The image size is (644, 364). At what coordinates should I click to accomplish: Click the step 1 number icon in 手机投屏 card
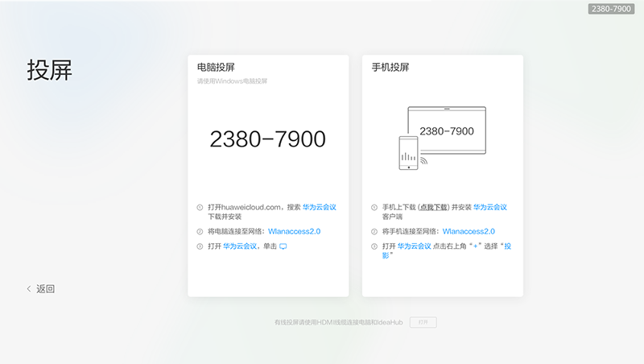pos(374,208)
